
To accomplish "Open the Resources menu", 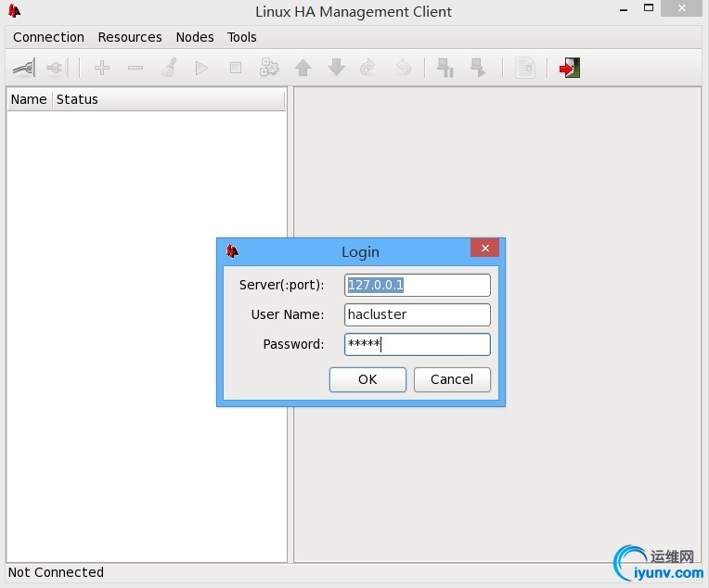I will click(x=130, y=37).
